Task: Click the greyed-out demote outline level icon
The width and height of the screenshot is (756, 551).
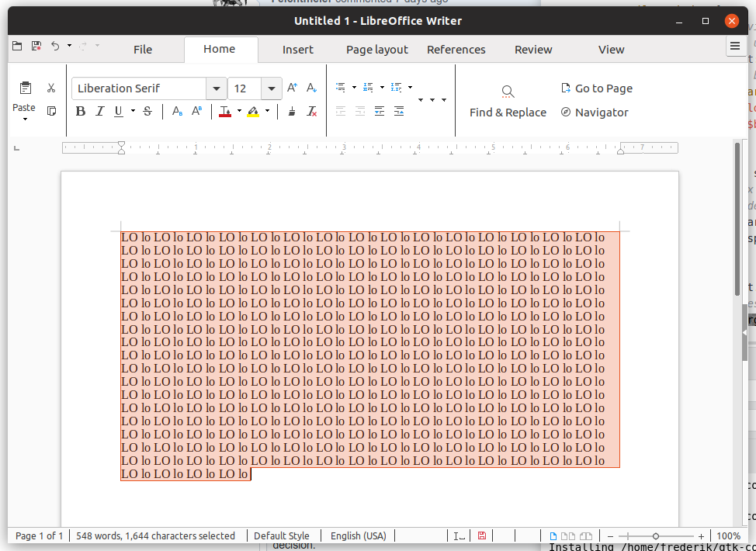Action: click(341, 112)
